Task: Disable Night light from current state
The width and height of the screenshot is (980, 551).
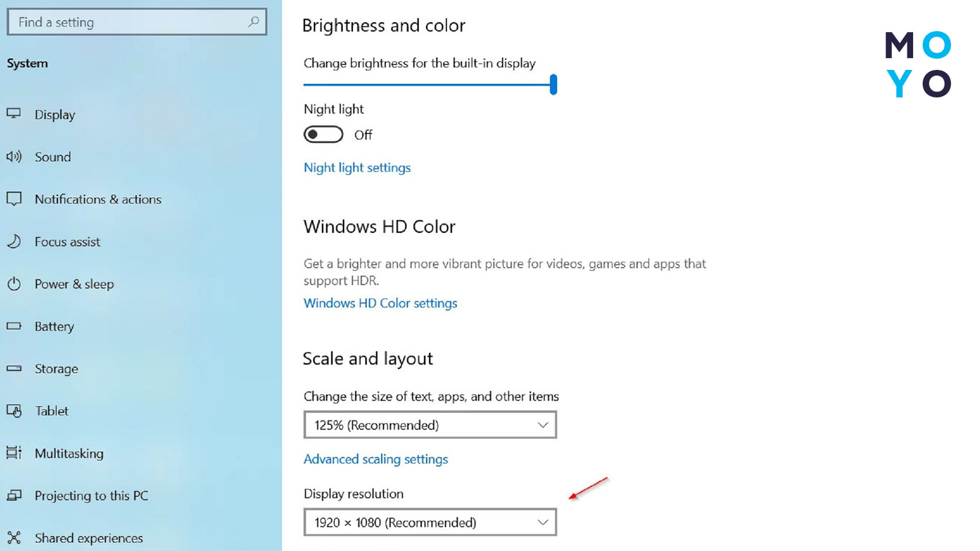Action: [323, 135]
